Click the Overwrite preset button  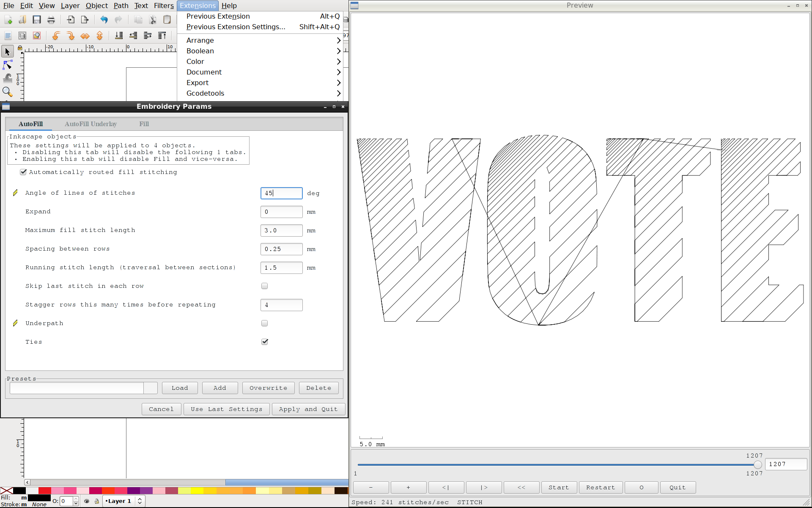coord(268,388)
